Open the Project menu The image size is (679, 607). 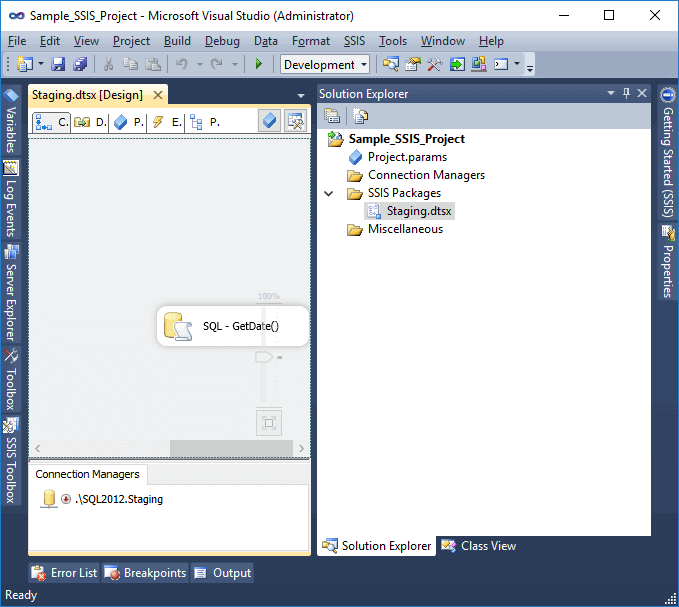click(131, 41)
